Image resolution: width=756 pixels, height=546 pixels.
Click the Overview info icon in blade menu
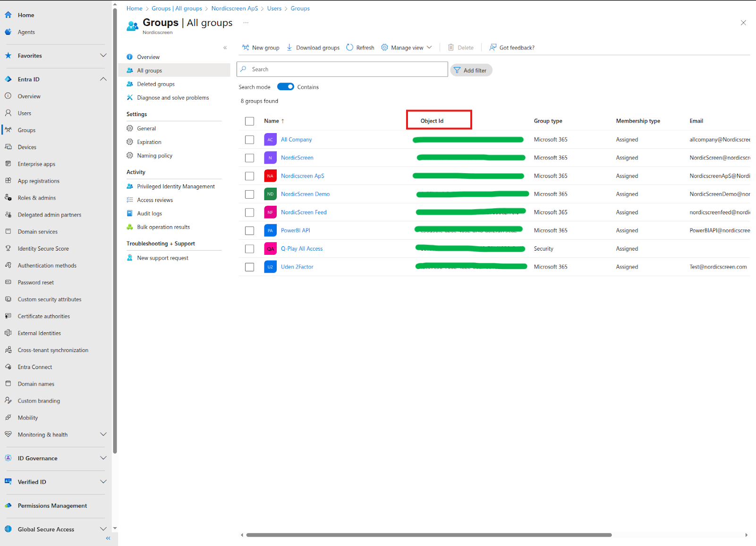130,57
